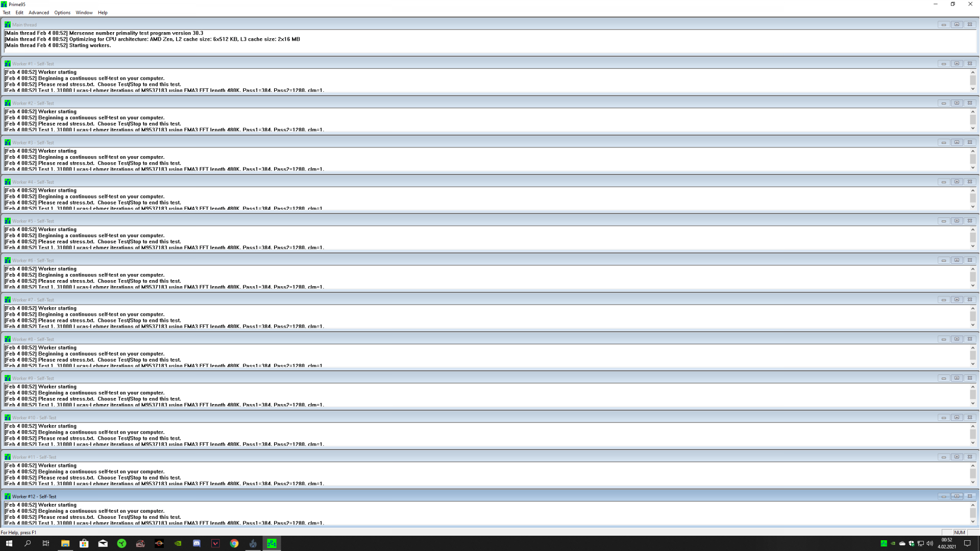Open the Windows notification center
Image resolution: width=980 pixels, height=551 pixels.
967,543
